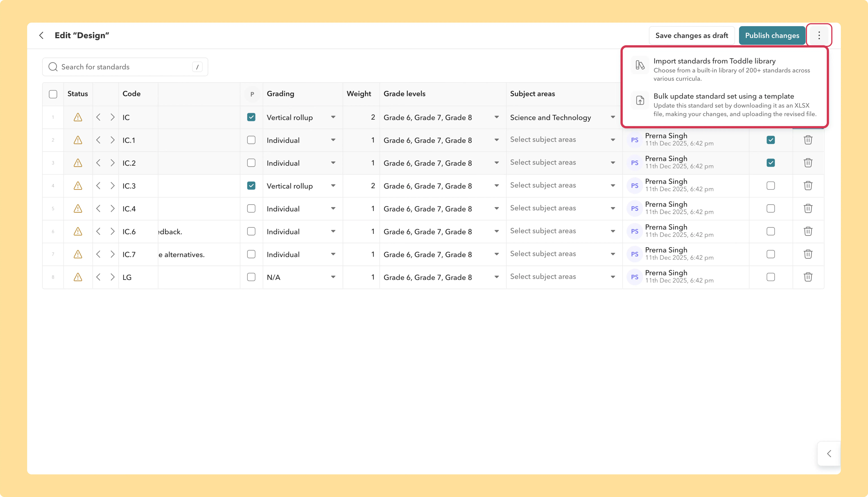The width and height of the screenshot is (868, 497).
Task: Check the P checkbox for IC.1
Action: 251,140
